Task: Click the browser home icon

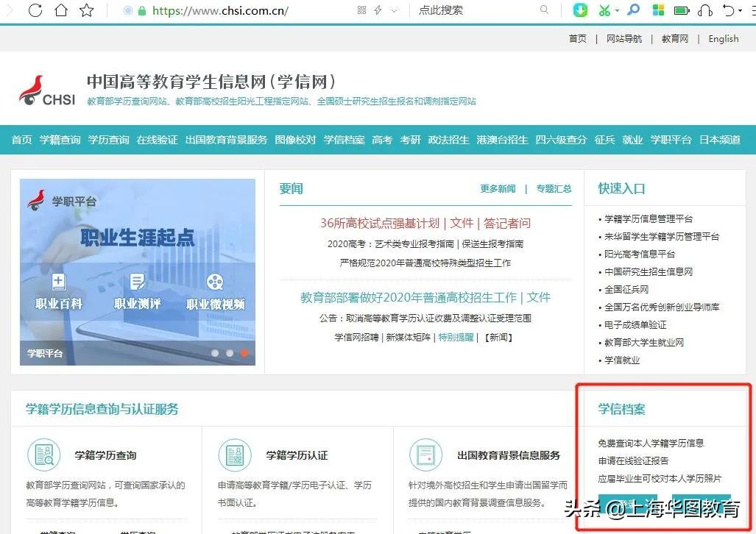Action: [x=62, y=10]
